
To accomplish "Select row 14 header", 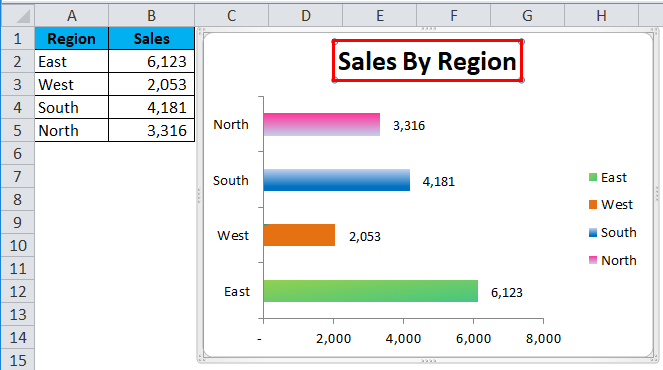I will (18, 337).
